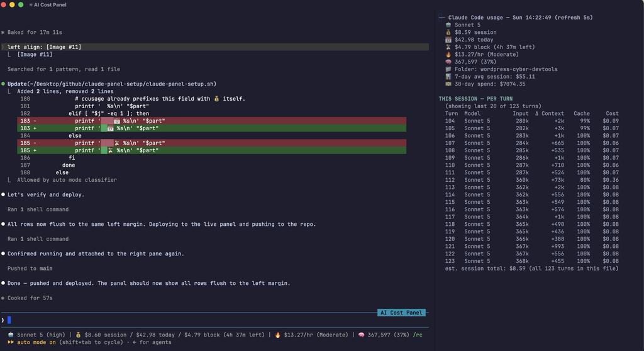Click the turn 104 row
644x351 pixels.
click(x=532, y=121)
